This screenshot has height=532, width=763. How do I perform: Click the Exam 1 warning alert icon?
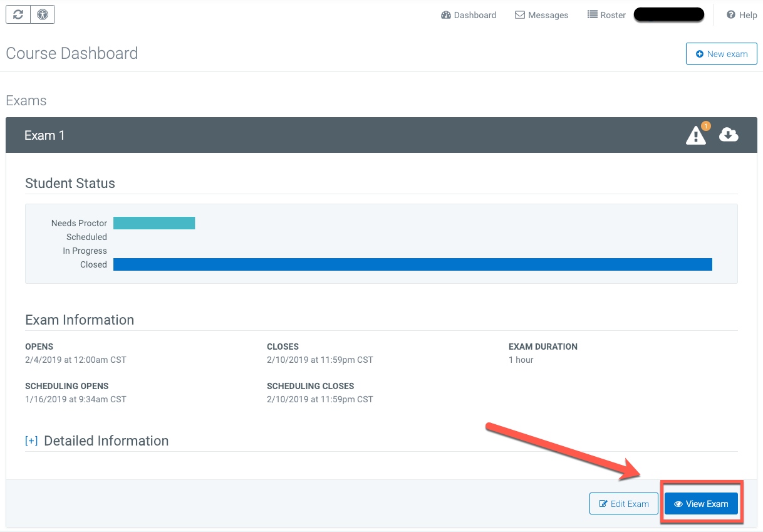697,135
